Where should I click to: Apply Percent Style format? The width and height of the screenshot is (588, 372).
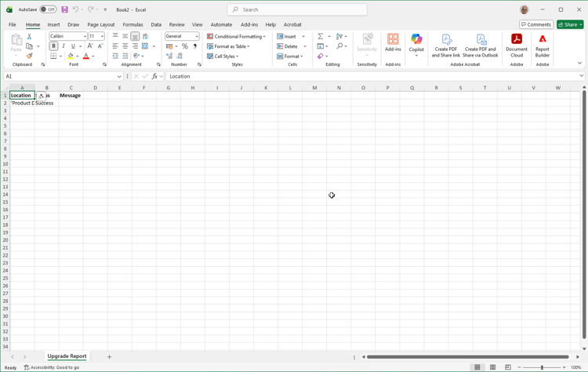tap(185, 46)
